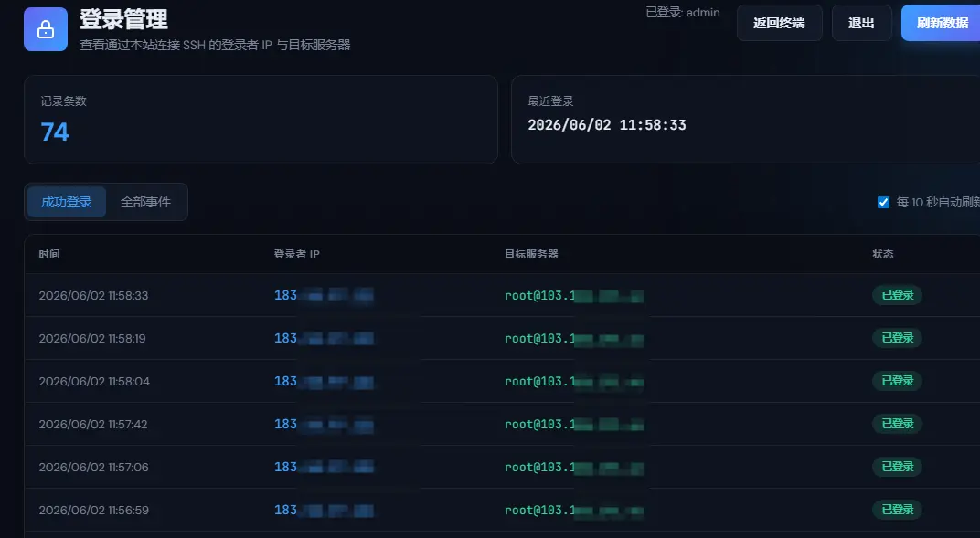
Task: Refresh data with the 刷新数据 button
Action: pyautogui.click(x=942, y=23)
